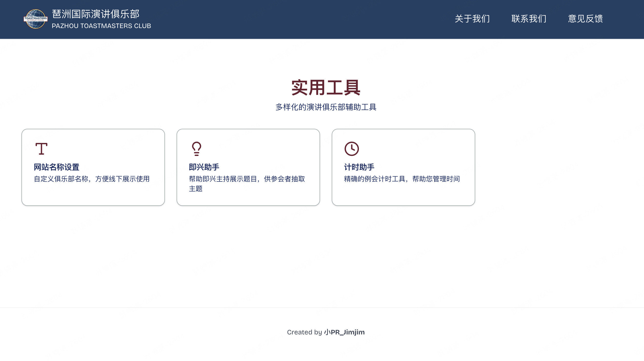Click subtitle 多样化的演讲俱乐部辅助工具
The height and width of the screenshot is (361, 644).
[x=326, y=107]
